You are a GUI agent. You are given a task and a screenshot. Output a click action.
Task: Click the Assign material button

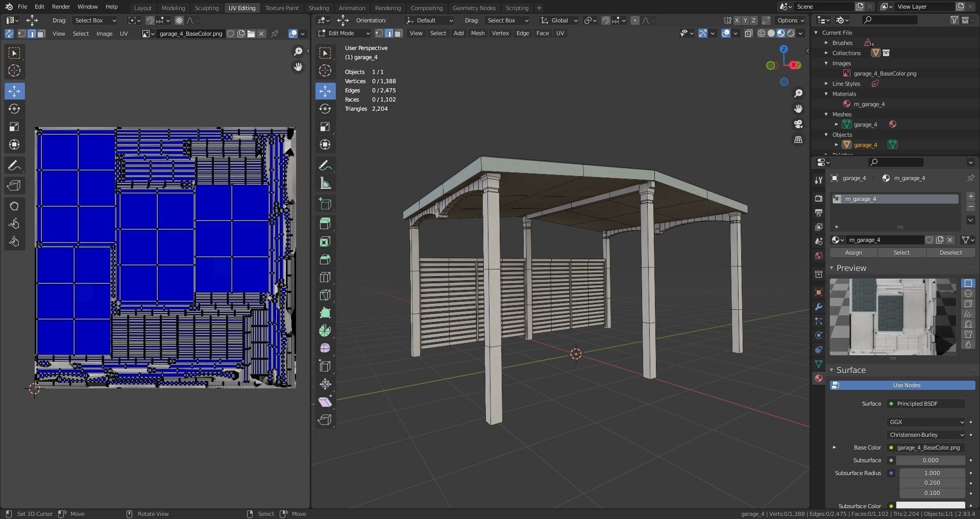click(853, 253)
